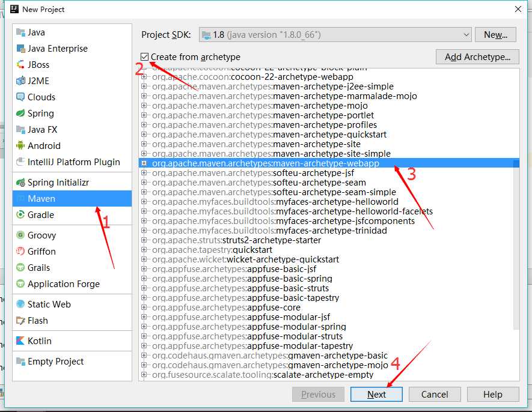This screenshot has height=412, width=532.
Task: Expand the softeu-archetype-jsf node
Action: click(x=144, y=173)
